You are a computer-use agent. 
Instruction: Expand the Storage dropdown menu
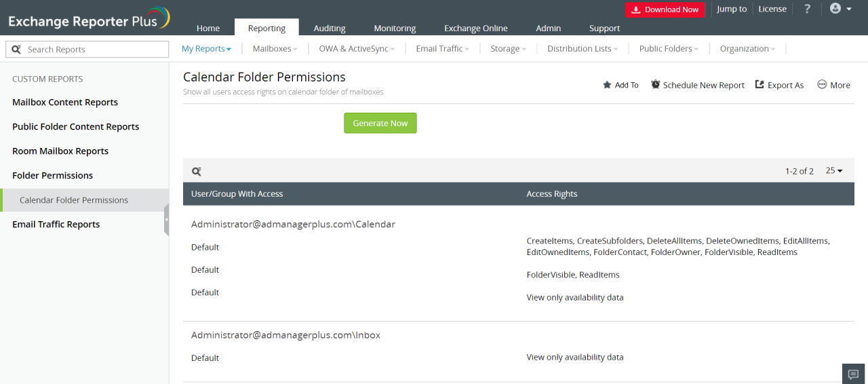click(x=508, y=49)
